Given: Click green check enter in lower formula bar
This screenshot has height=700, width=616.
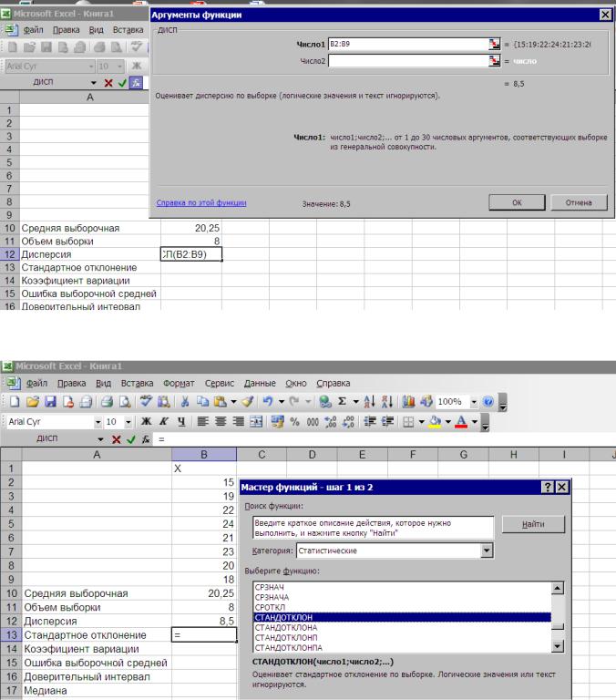Looking at the screenshot, I should pos(131,439).
